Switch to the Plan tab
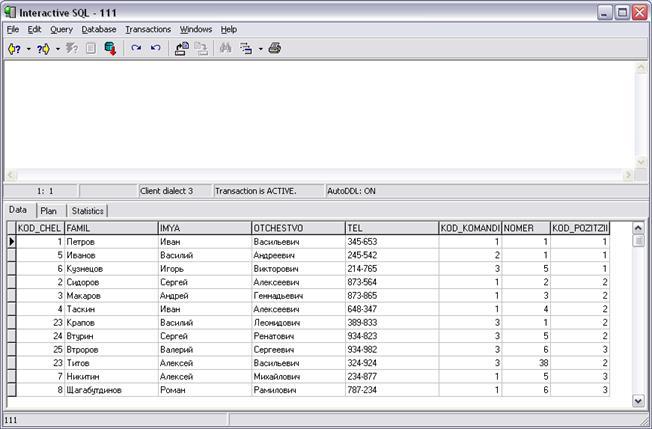This screenshot has height=429, width=652. pyautogui.click(x=49, y=211)
